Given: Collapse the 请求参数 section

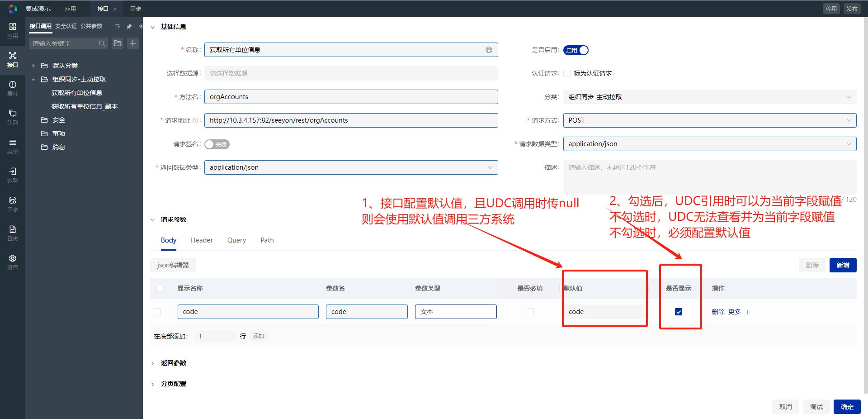Looking at the screenshot, I should pos(152,220).
